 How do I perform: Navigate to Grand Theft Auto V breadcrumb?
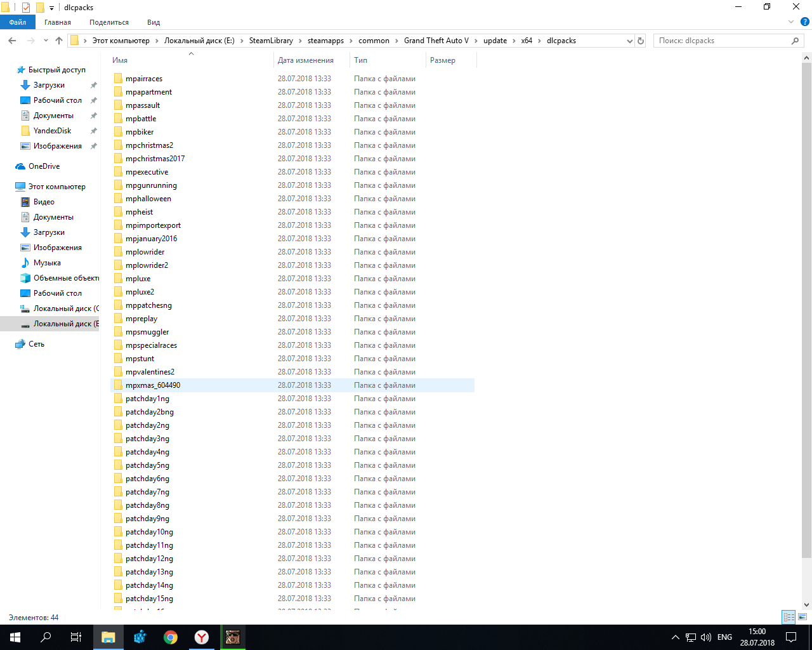[x=436, y=41]
